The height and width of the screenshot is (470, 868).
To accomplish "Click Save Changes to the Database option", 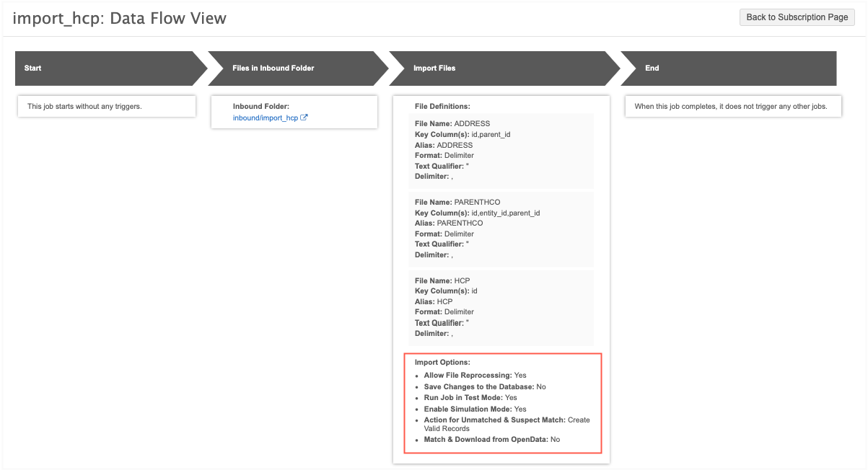I will click(x=484, y=387).
